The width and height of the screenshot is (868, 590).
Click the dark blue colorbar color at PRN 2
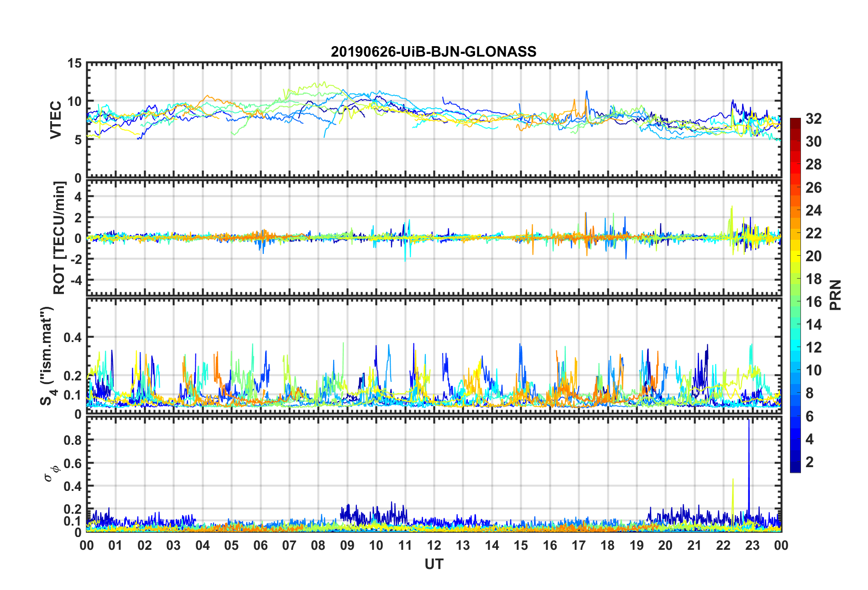(795, 462)
